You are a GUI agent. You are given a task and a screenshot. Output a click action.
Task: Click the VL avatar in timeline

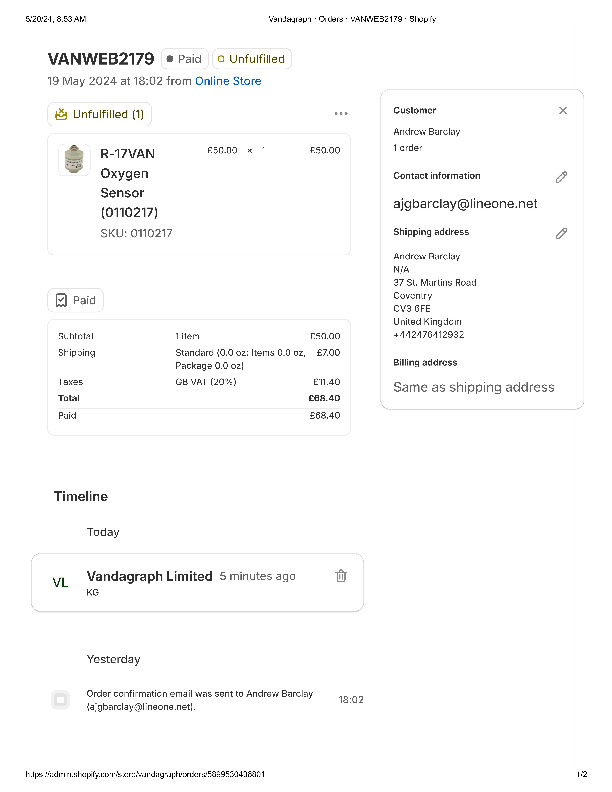tap(60, 582)
